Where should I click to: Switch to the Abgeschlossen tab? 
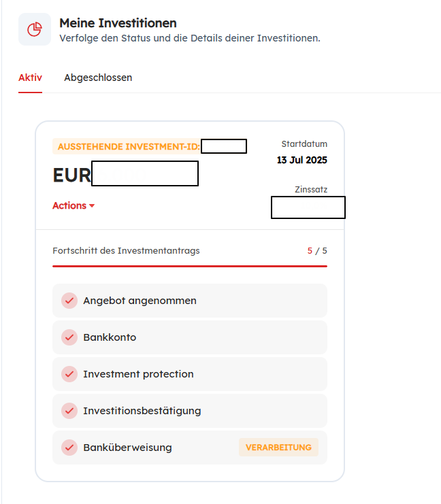pyautogui.click(x=98, y=78)
